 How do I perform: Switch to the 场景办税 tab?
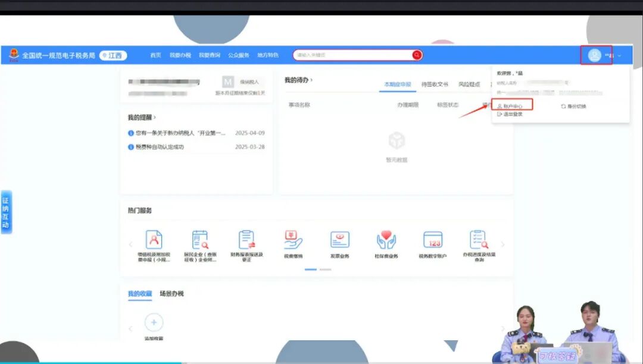pos(172,294)
